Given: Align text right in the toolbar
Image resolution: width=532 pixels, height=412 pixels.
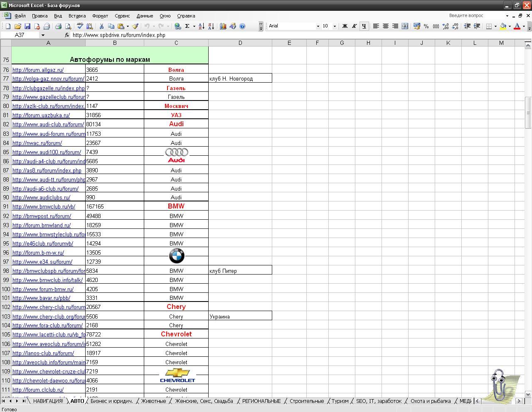Looking at the screenshot, I should (395, 26).
